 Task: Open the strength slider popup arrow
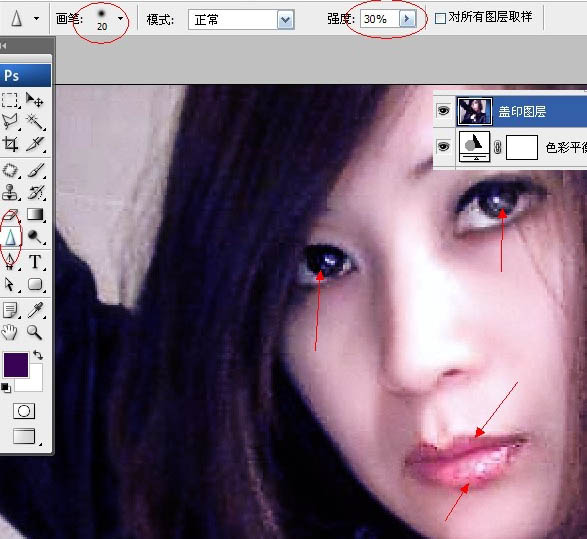pyautogui.click(x=407, y=19)
